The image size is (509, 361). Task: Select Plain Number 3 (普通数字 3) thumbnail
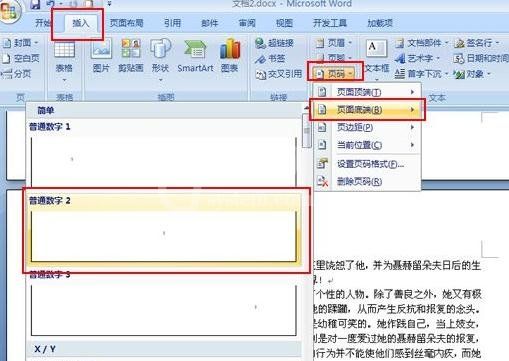163,303
